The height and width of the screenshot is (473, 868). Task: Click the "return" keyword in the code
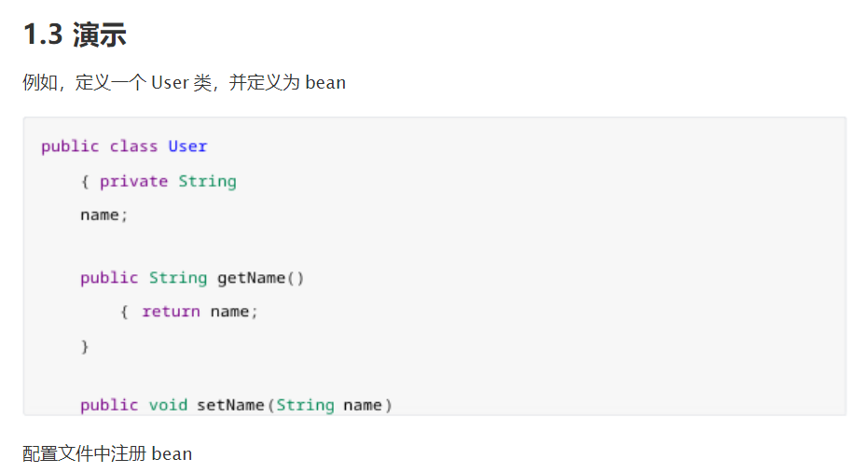pos(171,312)
